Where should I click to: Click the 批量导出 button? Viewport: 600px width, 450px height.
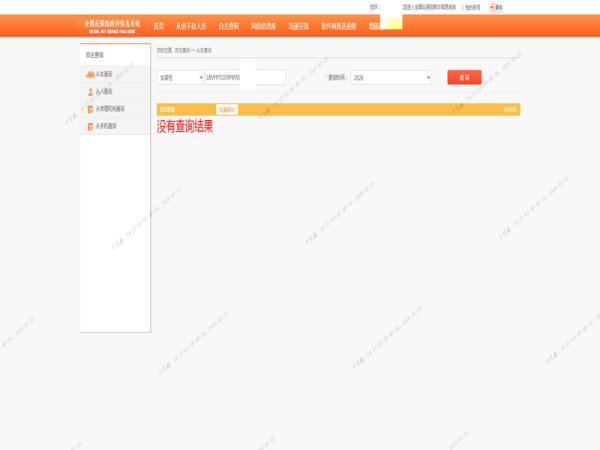click(x=227, y=110)
